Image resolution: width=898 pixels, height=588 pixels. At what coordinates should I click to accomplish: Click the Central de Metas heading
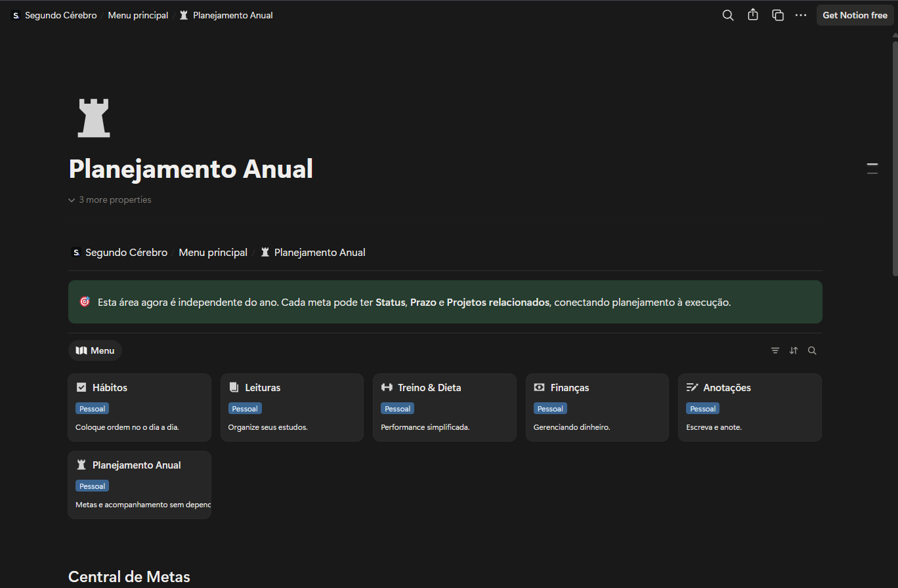[129, 577]
